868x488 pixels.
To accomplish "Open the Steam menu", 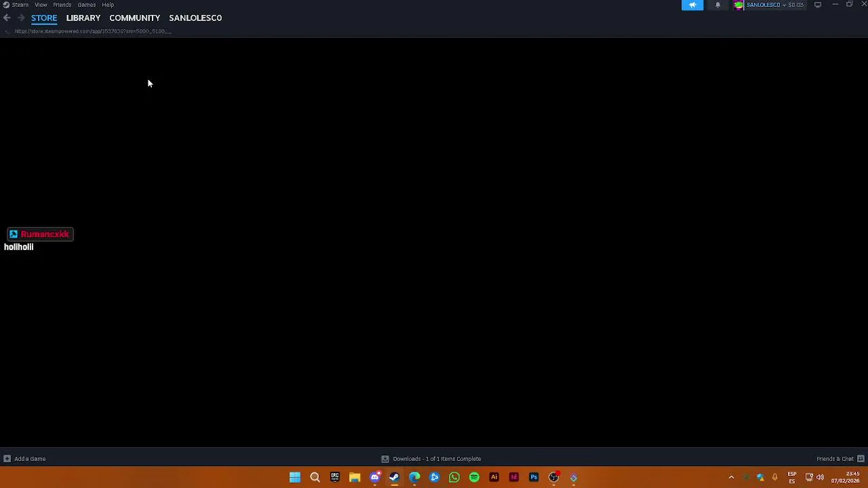I will coord(20,5).
